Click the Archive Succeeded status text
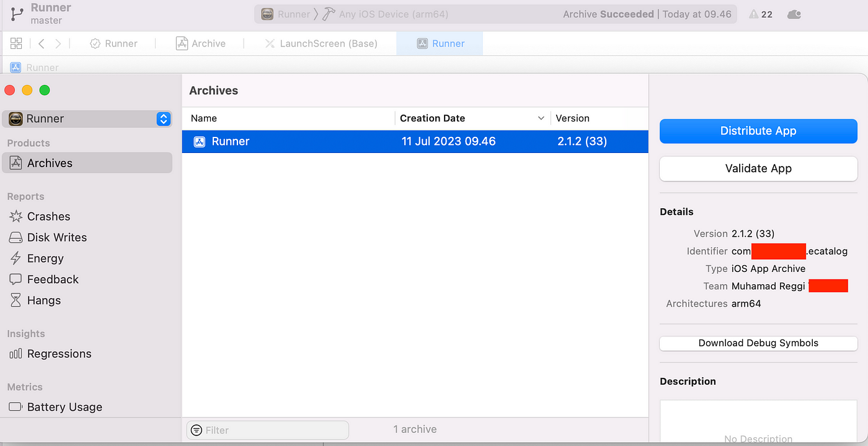 [608, 14]
